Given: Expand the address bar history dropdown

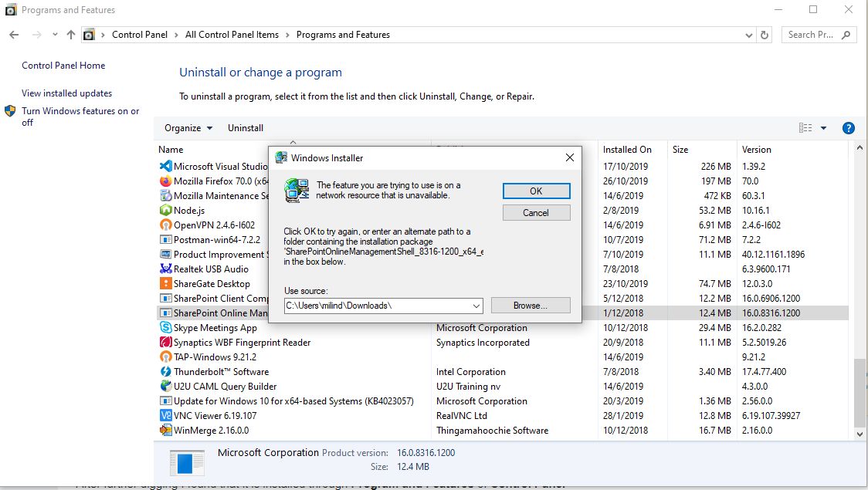Looking at the screenshot, I should (749, 35).
